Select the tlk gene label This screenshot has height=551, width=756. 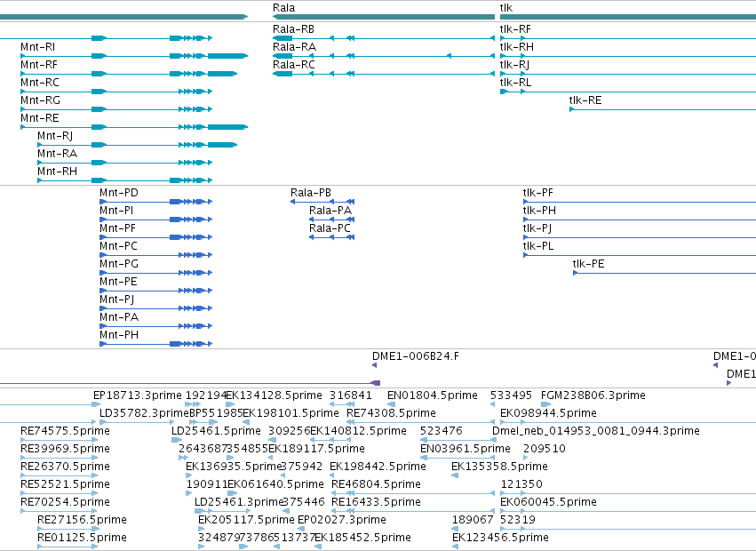click(x=506, y=8)
